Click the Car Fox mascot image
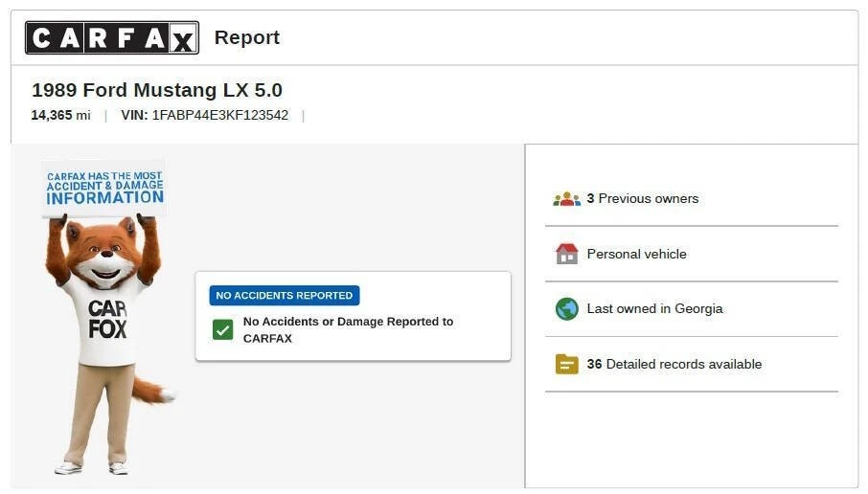This screenshot has width=868, height=494. pyautogui.click(x=109, y=345)
